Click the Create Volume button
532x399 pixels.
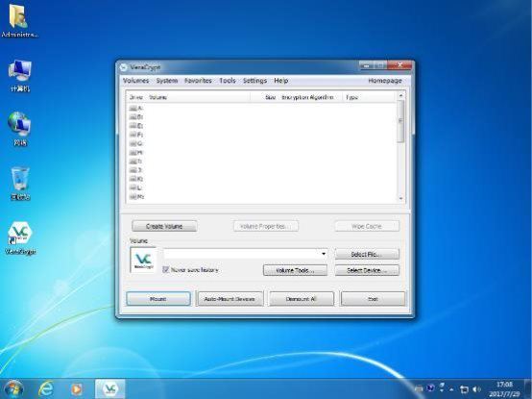point(164,226)
